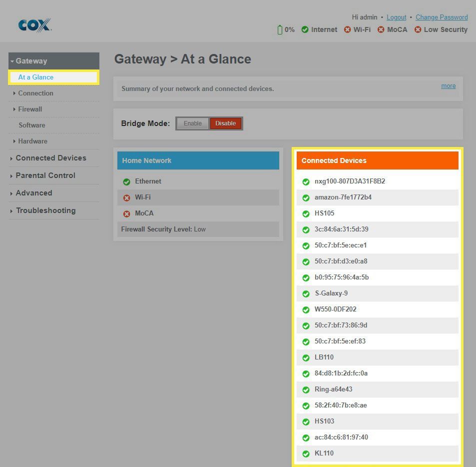
Task: Select At a Glance in sidebar
Action: [36, 77]
